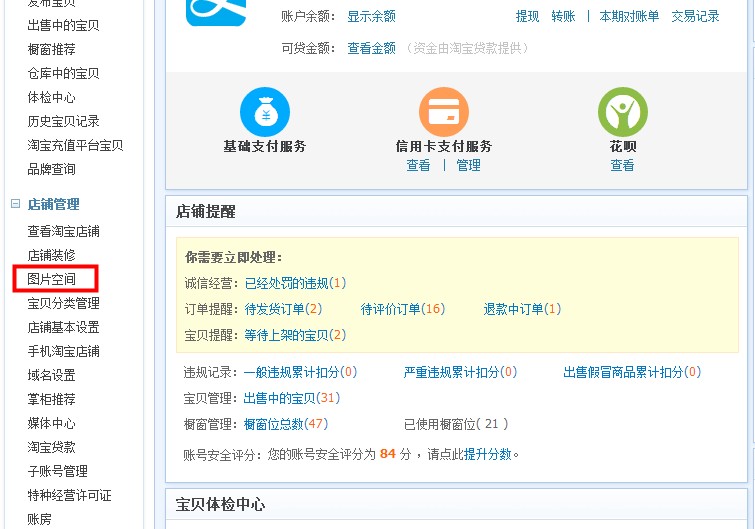This screenshot has width=755, height=529.
Task: Open 本期对账单
Action: pyautogui.click(x=629, y=16)
